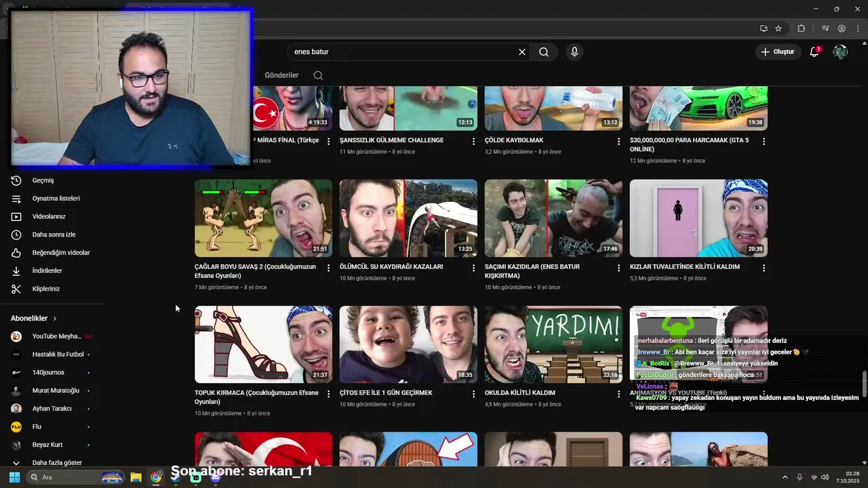The image size is (868, 488).
Task: Open options menu for ÇAĞLAR BOYU SAVAŞ 2
Action: pos(328,268)
